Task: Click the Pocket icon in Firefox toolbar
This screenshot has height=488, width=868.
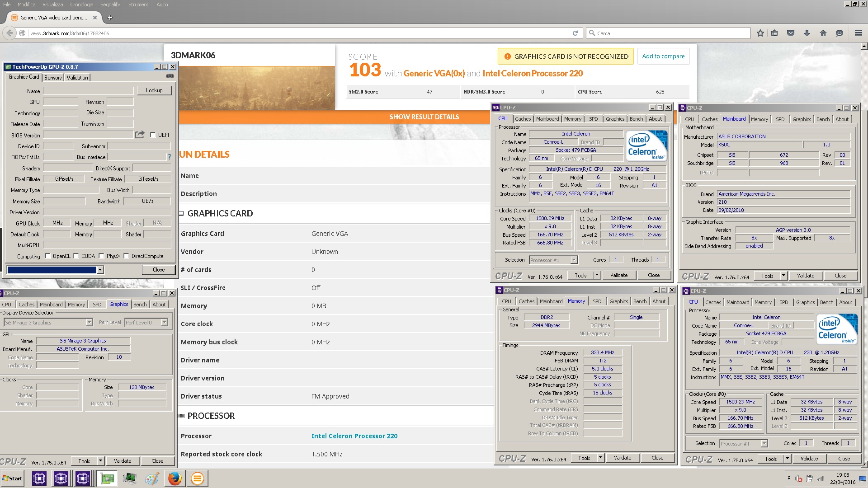Action: coord(791,33)
